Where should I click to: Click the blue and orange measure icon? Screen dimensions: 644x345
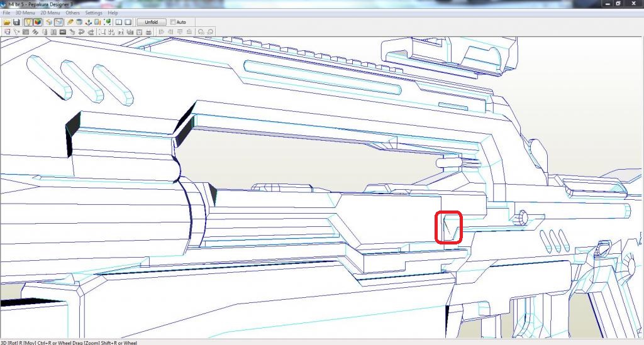97,22
